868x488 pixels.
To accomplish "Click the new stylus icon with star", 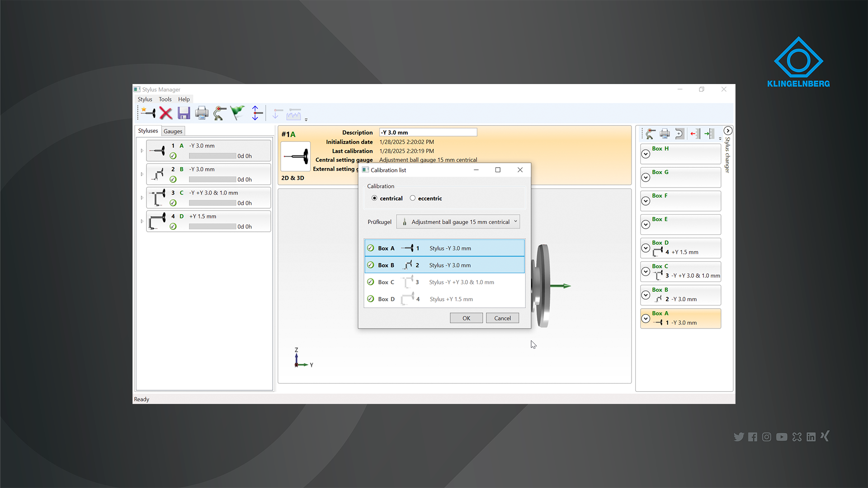I will tap(148, 113).
